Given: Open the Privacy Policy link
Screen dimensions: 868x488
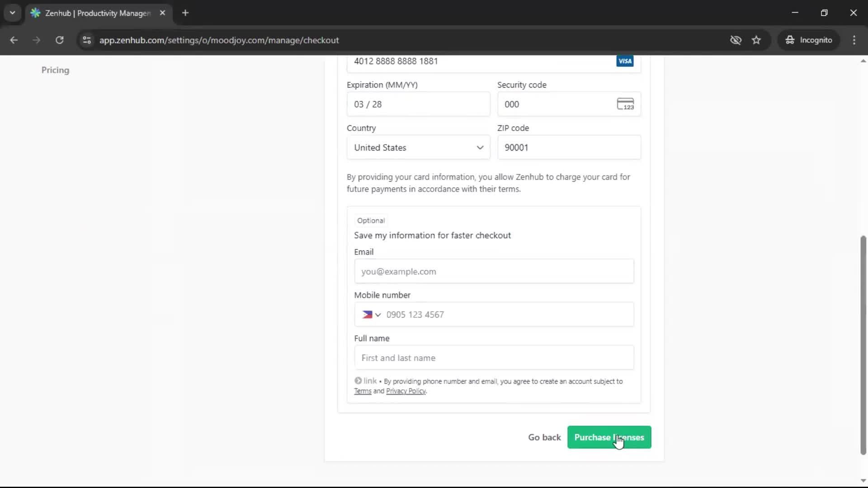Looking at the screenshot, I should 406,391.
